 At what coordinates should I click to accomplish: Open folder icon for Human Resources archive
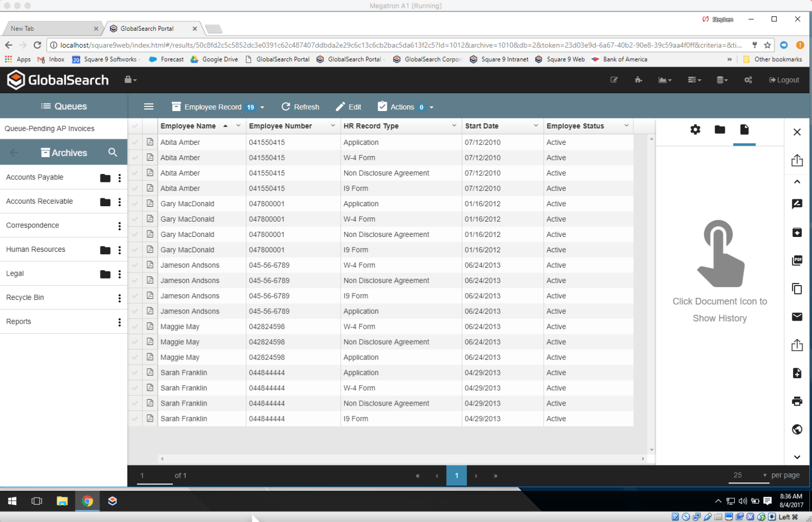105,250
